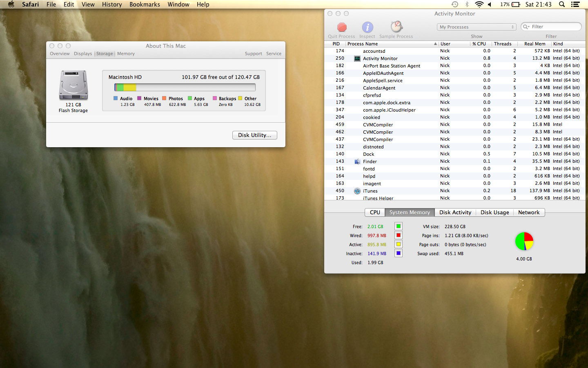Sort by Real Mem column header
The height and width of the screenshot is (368, 588).
(x=535, y=44)
